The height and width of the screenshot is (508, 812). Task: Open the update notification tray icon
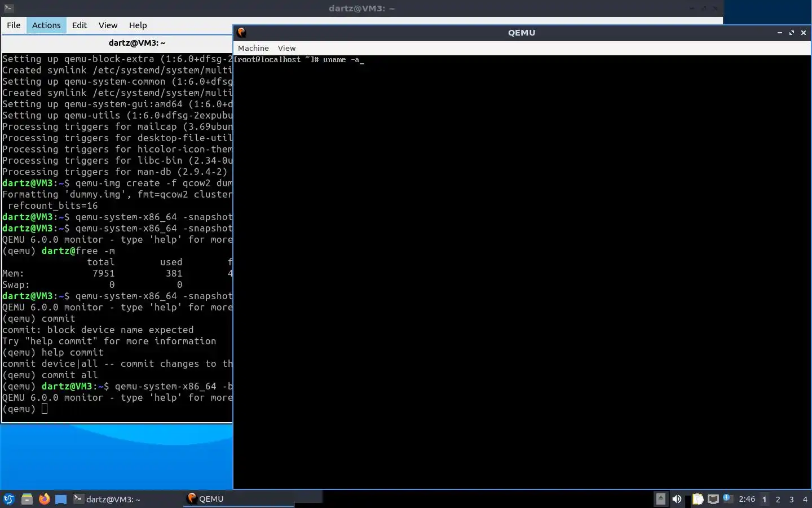[727, 498]
